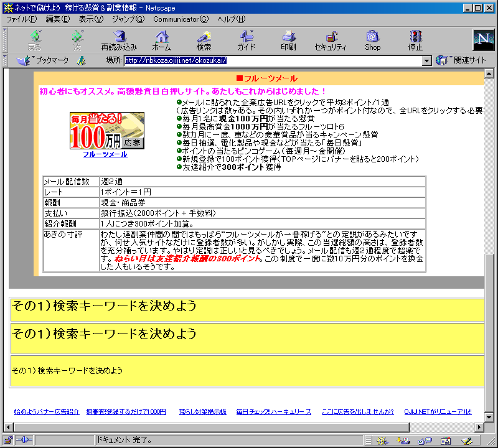Image resolution: width=498 pixels, height=448 pixels.
Task: Open the ヘルプ(H) menu
Action: click(x=232, y=19)
